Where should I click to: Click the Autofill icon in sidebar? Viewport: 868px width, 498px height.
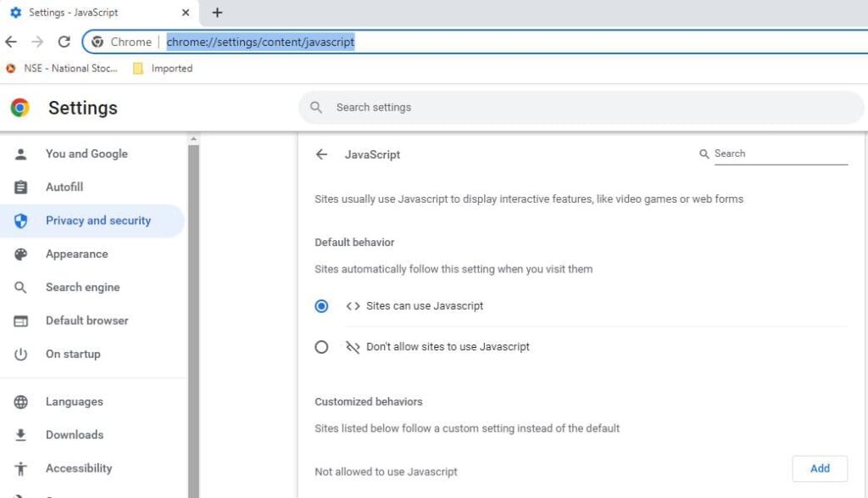[22, 187]
